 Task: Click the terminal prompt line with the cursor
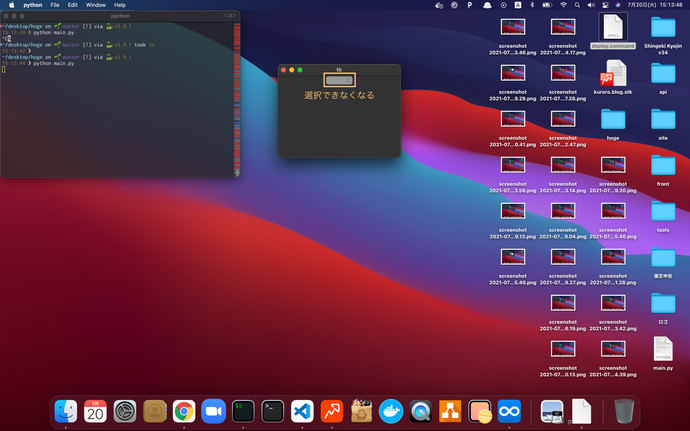[4, 70]
